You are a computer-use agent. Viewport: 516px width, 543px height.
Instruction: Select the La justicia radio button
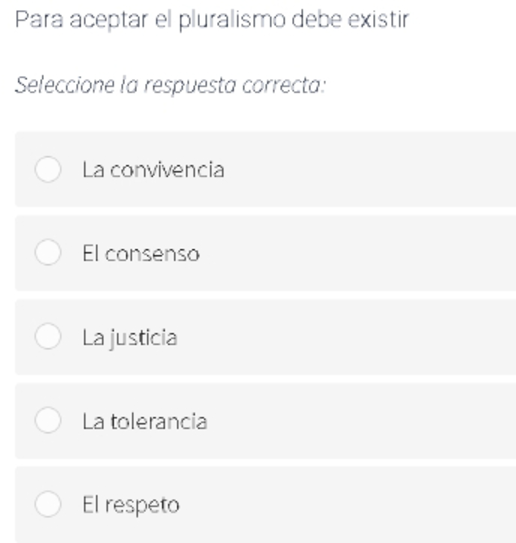48,336
